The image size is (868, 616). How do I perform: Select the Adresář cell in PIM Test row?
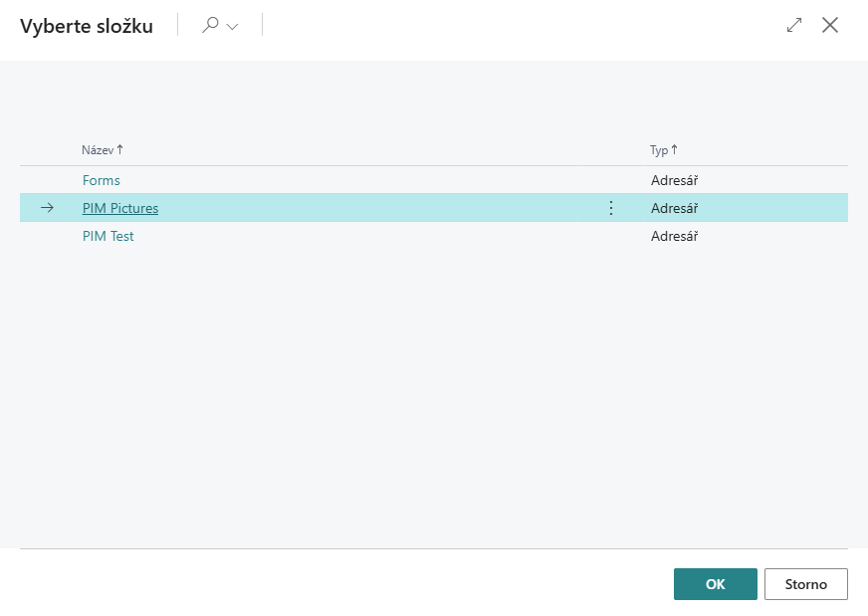[x=674, y=236]
